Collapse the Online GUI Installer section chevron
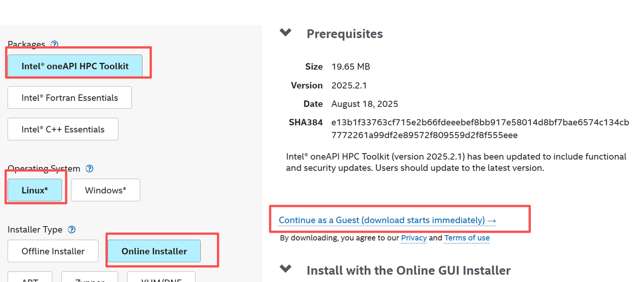Image resolution: width=644 pixels, height=282 pixels. tap(285, 269)
